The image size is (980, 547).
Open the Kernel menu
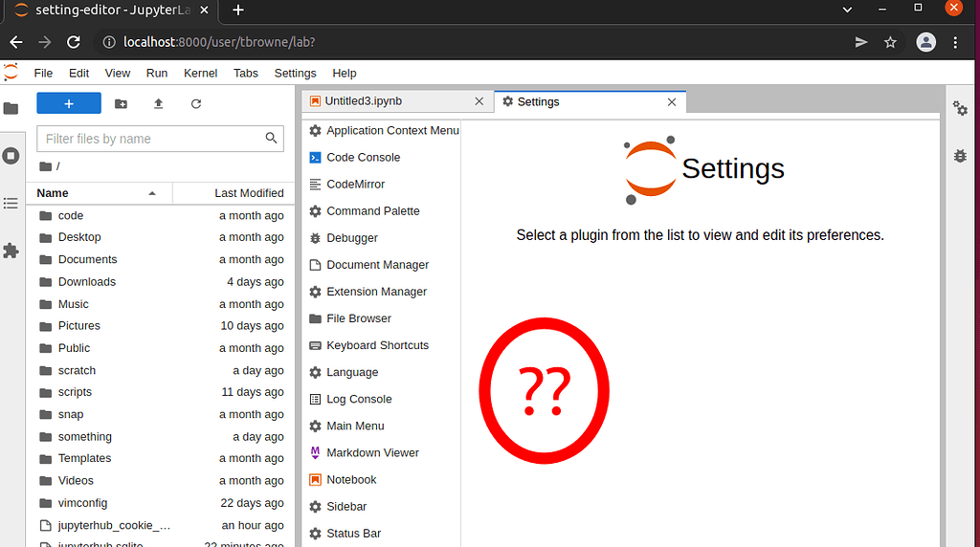(200, 73)
